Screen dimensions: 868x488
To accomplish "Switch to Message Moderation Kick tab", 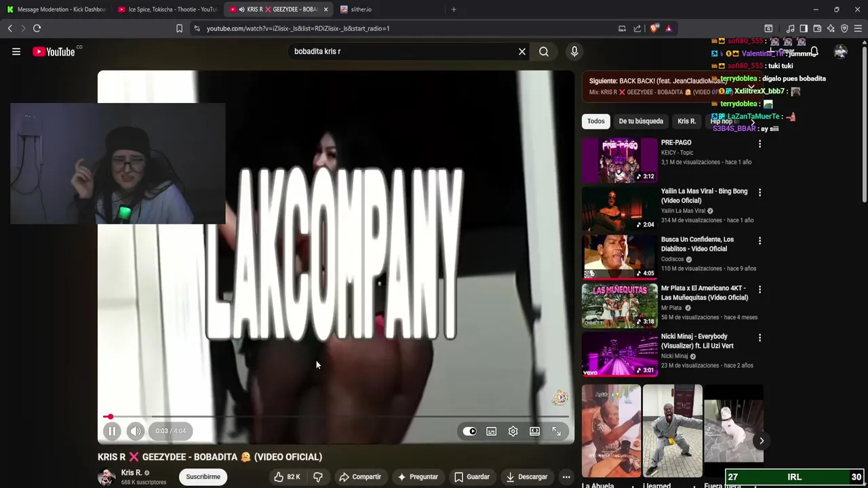I will coord(56,9).
